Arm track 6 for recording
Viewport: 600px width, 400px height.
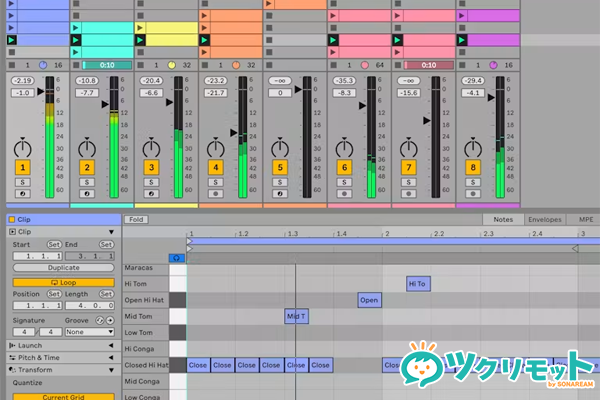[x=344, y=194]
